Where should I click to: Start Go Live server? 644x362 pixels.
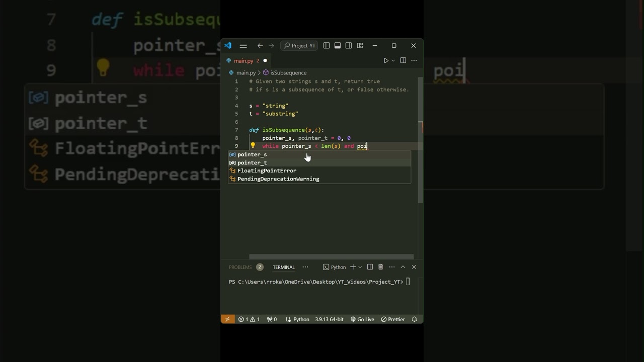[362, 319]
